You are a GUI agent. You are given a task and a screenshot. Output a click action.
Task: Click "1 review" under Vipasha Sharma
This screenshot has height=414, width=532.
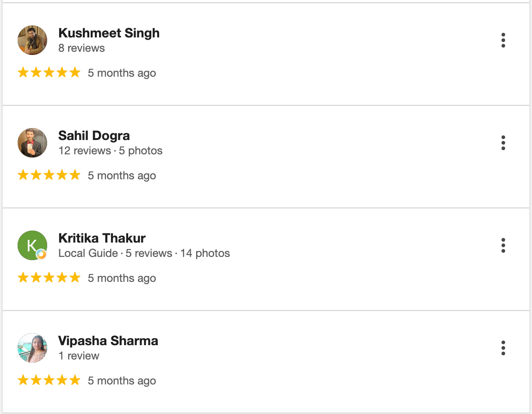tap(79, 356)
